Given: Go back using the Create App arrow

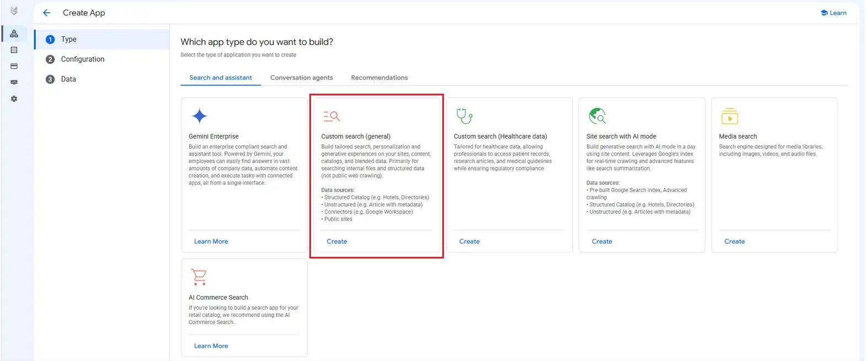Looking at the screenshot, I should tap(47, 13).
